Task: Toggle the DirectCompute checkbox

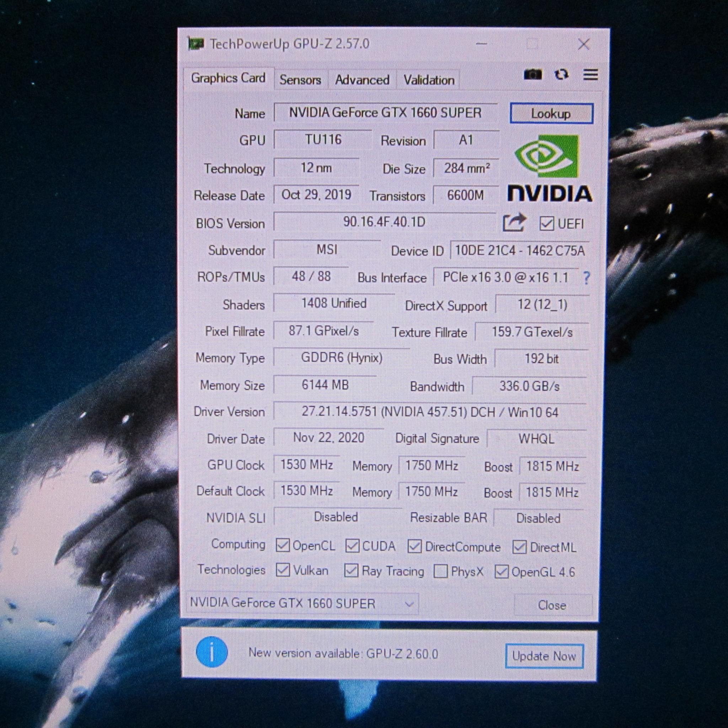Action: [414, 546]
